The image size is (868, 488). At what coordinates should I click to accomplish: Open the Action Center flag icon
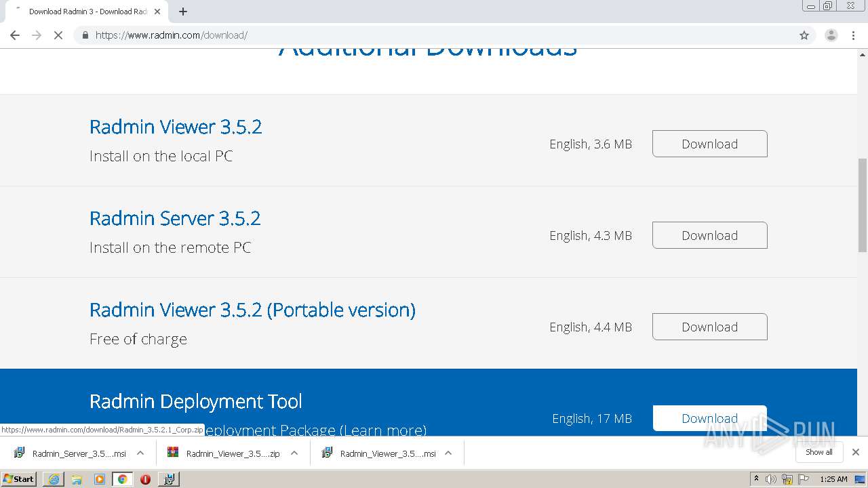click(x=804, y=479)
